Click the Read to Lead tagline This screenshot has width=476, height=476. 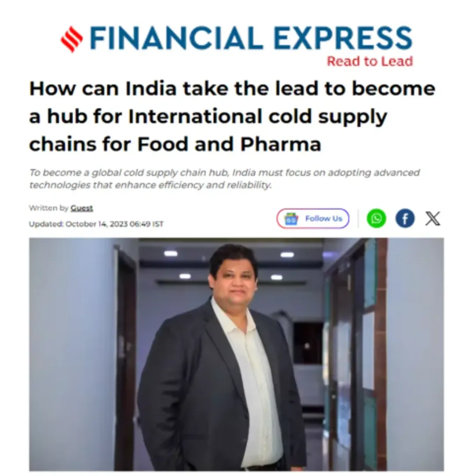pos(370,61)
